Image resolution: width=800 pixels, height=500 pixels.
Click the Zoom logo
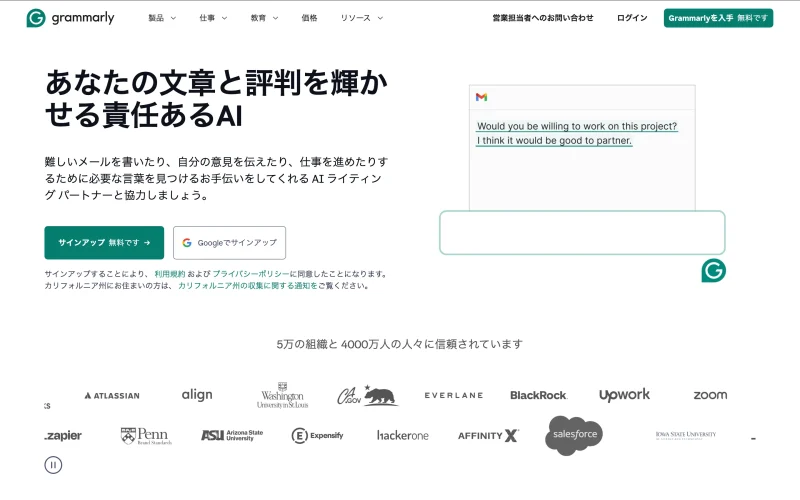click(710, 395)
